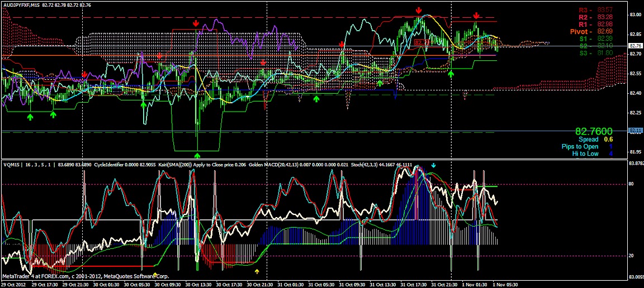Select the red 82.7 price box on chart
This screenshot has width=644, height=288.
pos(421,42)
